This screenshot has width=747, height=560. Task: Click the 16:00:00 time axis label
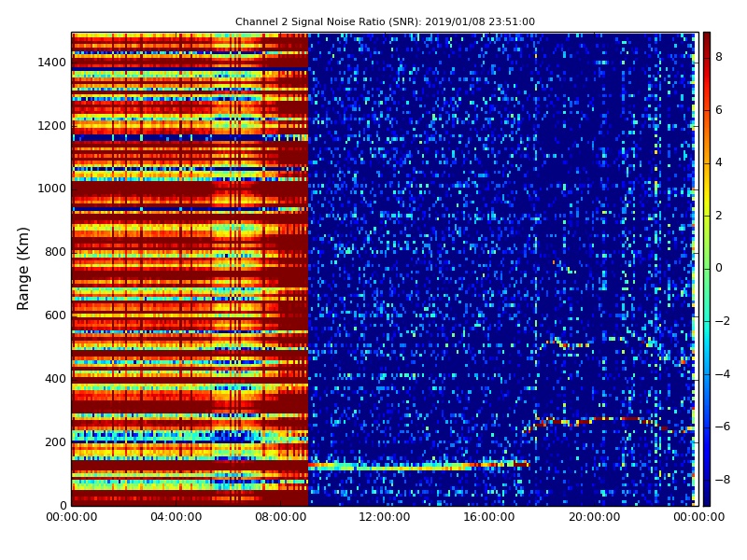pyautogui.click(x=489, y=517)
